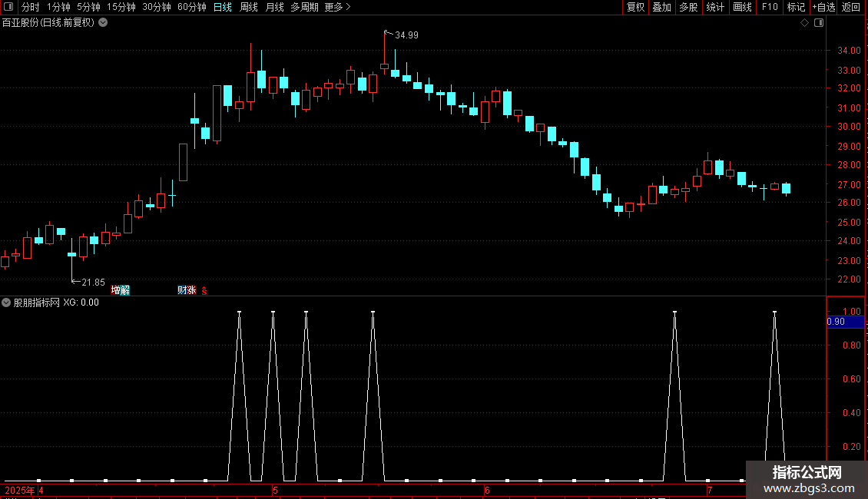Screen dimensions: 868x499
Task: Click the 21.85 low price label
Action: [93, 283]
